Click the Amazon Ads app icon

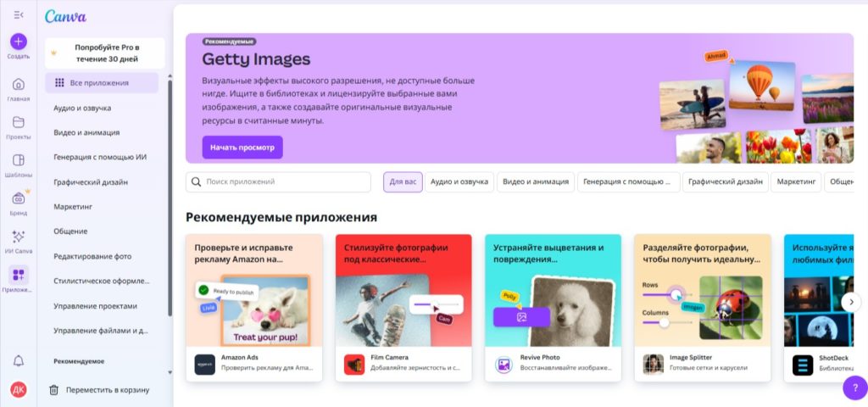click(205, 365)
